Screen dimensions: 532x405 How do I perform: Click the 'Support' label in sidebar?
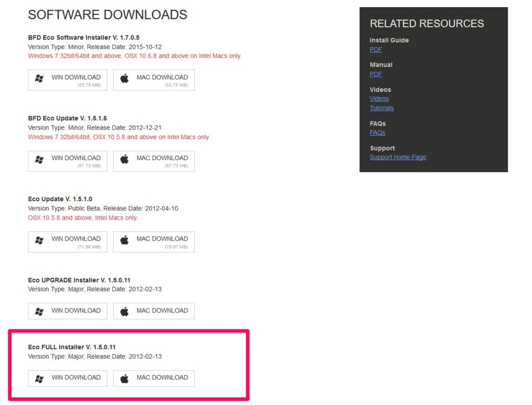coord(382,148)
